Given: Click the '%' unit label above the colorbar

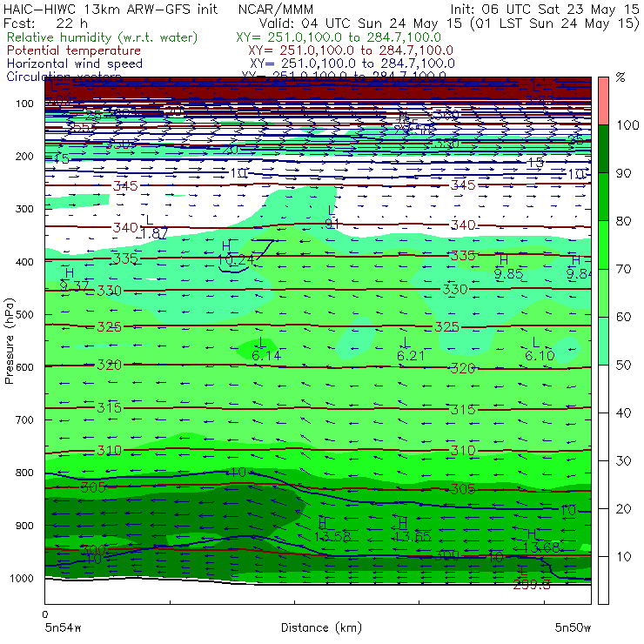Looking at the screenshot, I should click(621, 77).
